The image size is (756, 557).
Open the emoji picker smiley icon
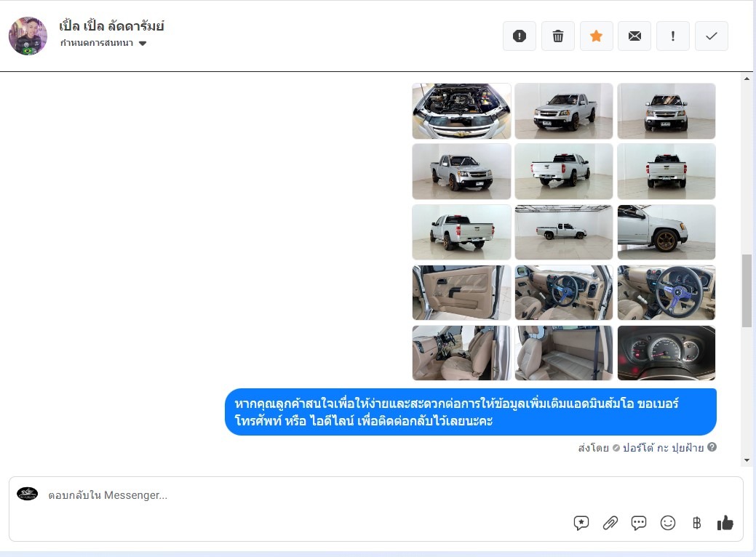click(668, 523)
